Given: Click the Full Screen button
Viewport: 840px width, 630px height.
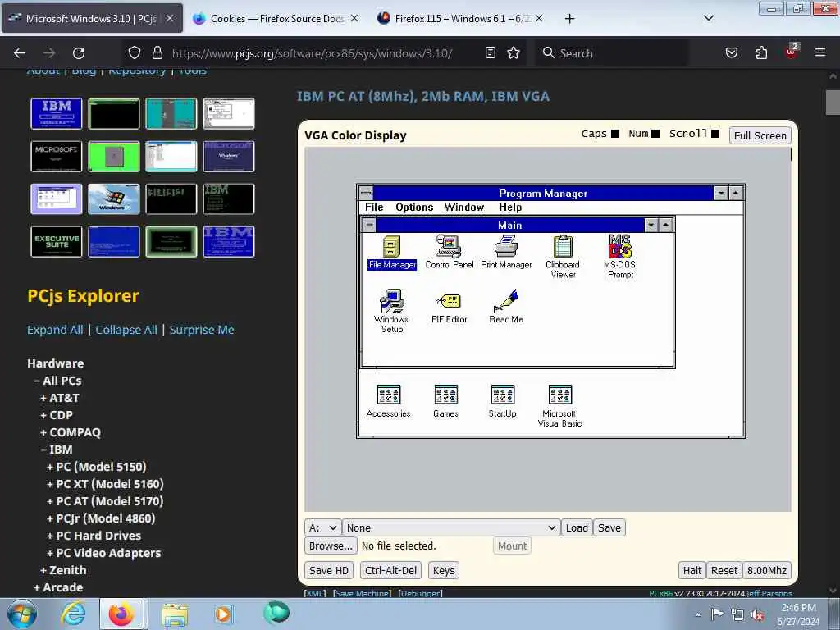Looking at the screenshot, I should coord(760,135).
